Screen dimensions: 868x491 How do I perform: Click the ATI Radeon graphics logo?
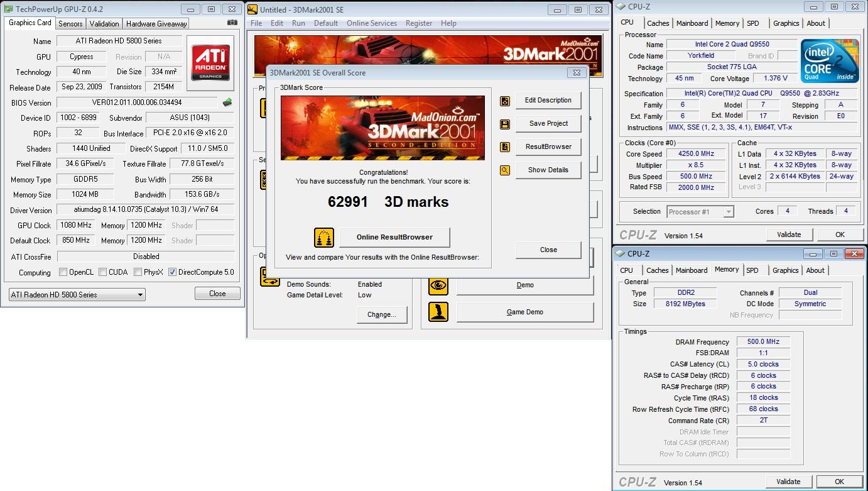tap(212, 63)
